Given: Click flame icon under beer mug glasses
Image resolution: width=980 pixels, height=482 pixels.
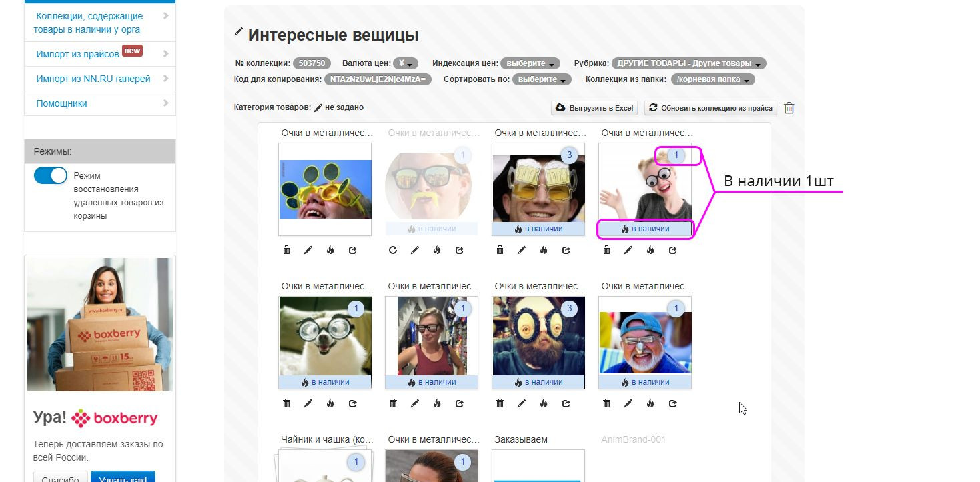Looking at the screenshot, I should (544, 250).
